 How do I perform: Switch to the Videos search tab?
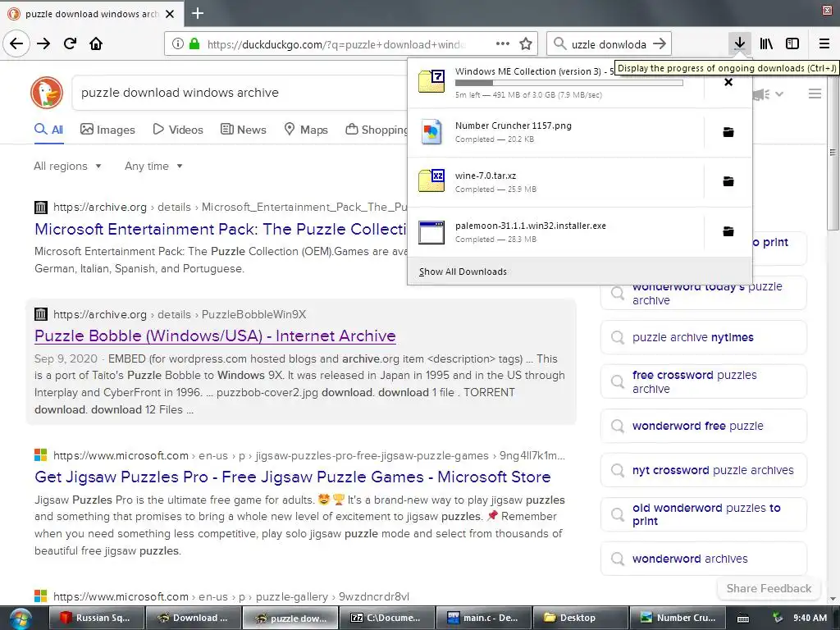click(178, 130)
